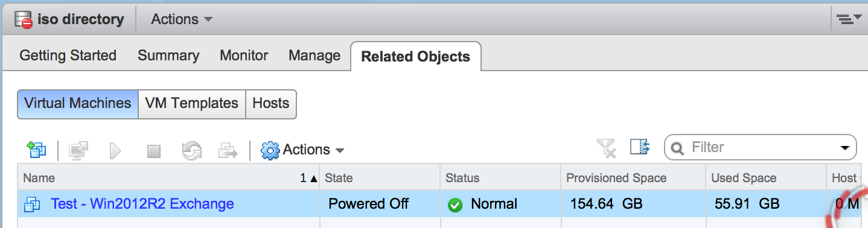Click the clear filter funnel icon

pos(606,147)
